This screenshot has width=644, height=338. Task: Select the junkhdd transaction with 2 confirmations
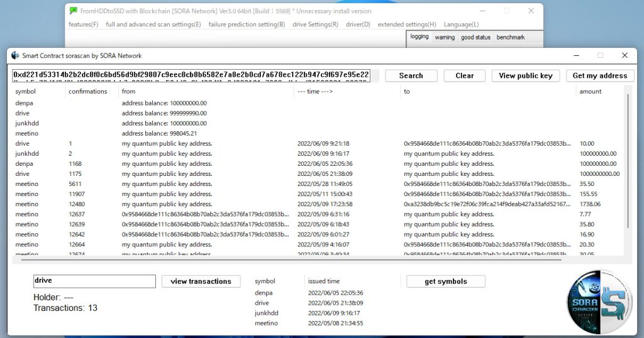click(316, 153)
